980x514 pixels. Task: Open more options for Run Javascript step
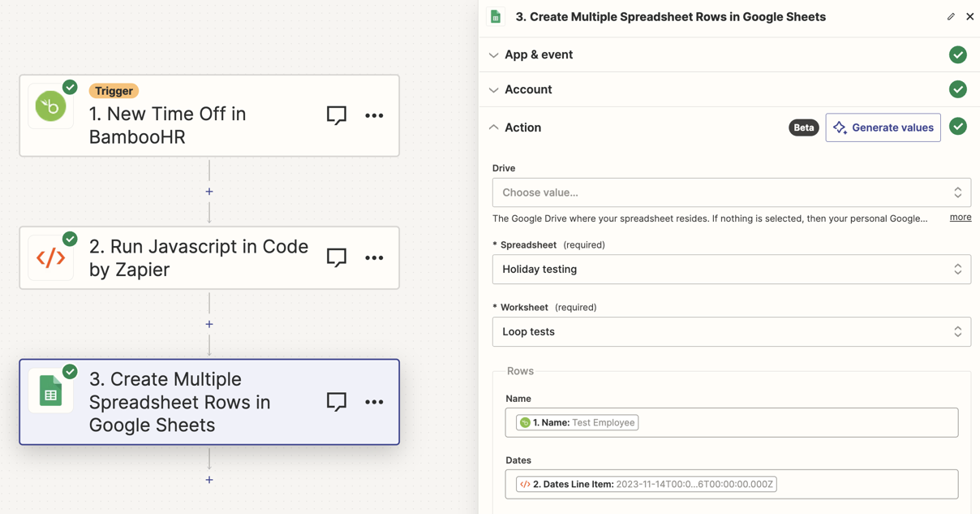(x=374, y=257)
